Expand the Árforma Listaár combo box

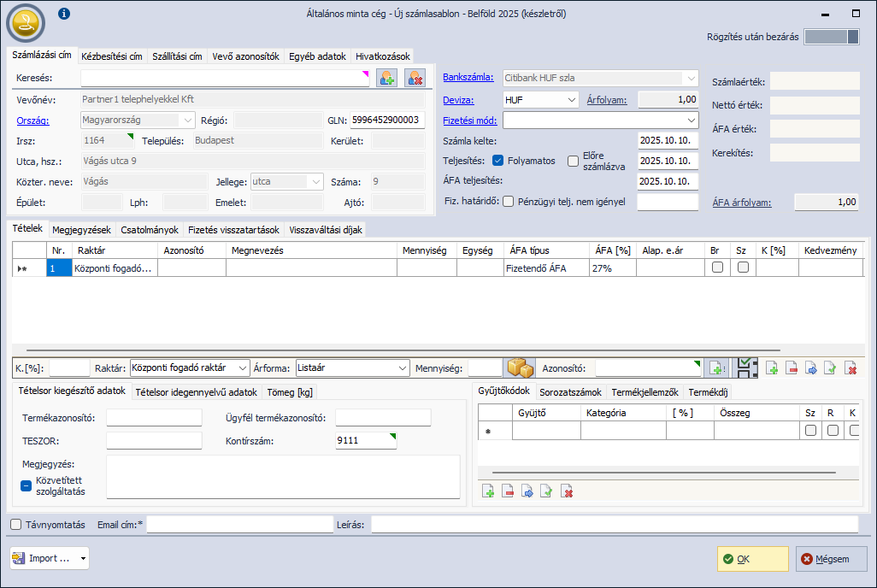403,367
